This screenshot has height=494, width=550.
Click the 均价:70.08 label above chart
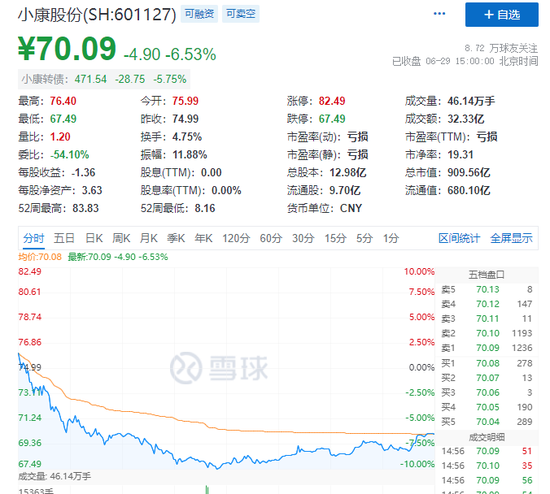click(x=40, y=257)
